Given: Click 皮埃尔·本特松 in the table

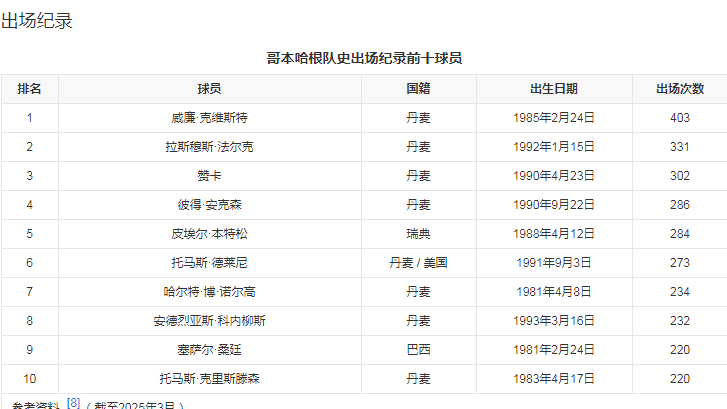Looking at the screenshot, I should tap(209, 234).
